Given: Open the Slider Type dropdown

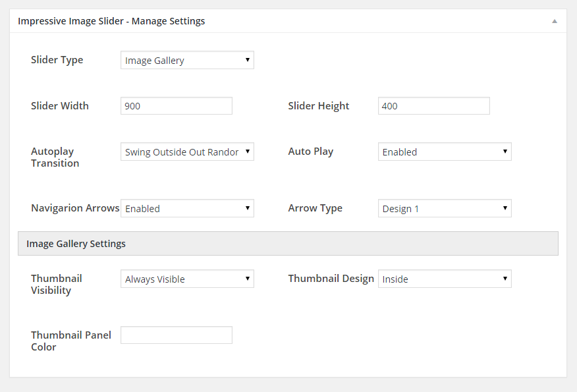Looking at the screenshot, I should (x=187, y=60).
